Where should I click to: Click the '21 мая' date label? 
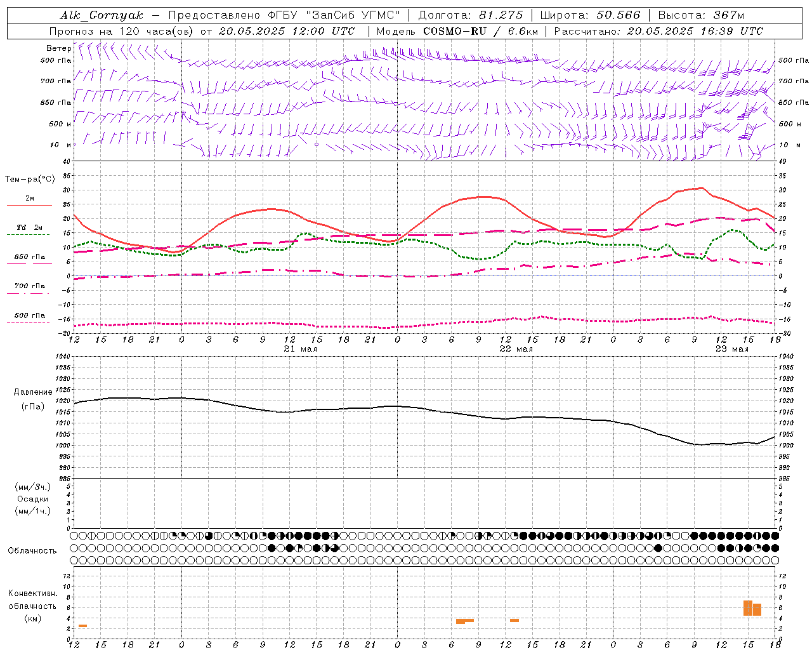click(300, 349)
